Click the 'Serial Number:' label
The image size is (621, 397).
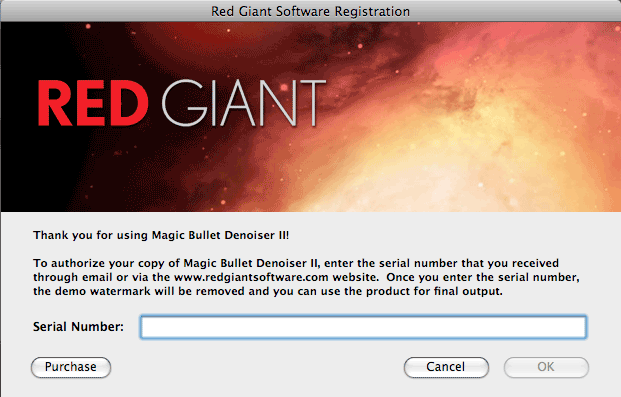click(x=78, y=327)
